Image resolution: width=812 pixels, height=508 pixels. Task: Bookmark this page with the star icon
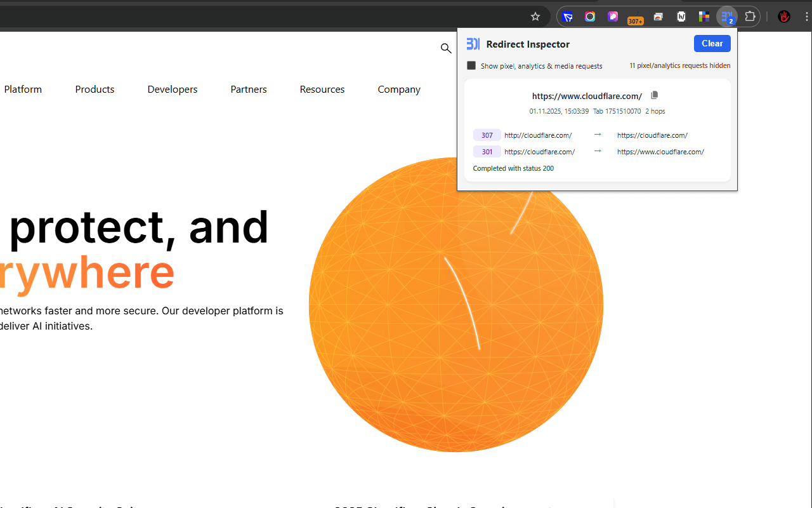(535, 17)
